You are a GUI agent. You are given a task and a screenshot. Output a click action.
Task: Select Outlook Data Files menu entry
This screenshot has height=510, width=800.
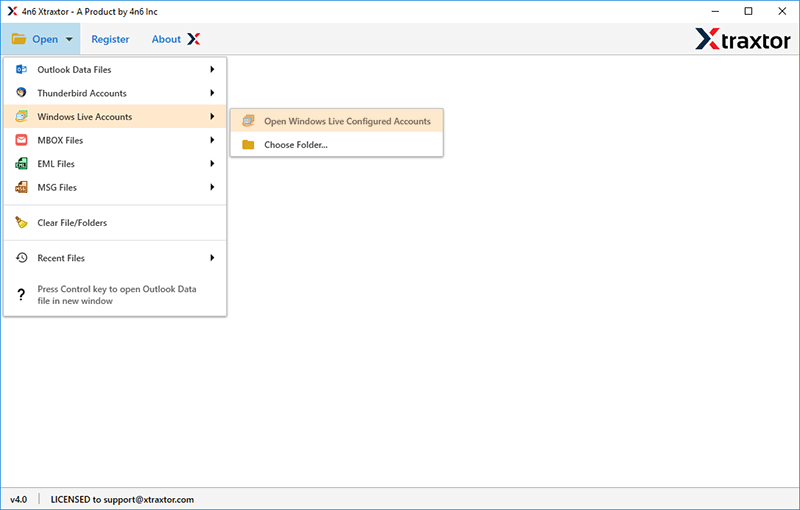pyautogui.click(x=115, y=69)
